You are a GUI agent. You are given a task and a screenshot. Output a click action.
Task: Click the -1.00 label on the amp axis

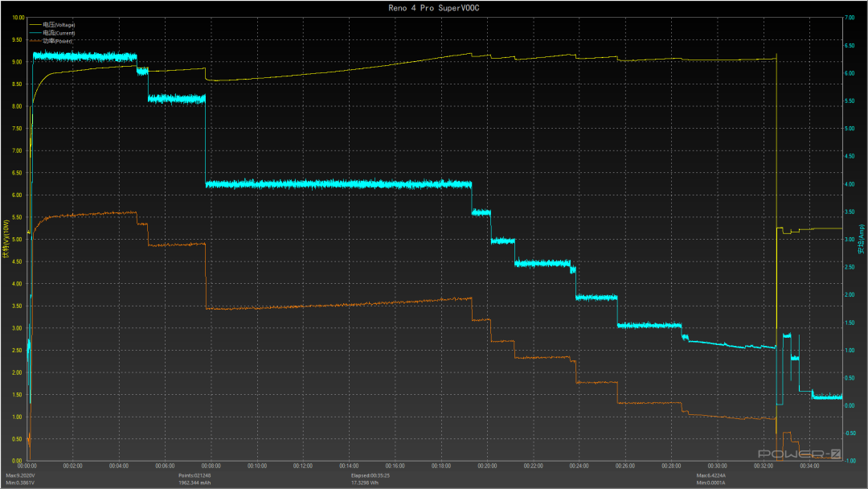click(x=850, y=461)
